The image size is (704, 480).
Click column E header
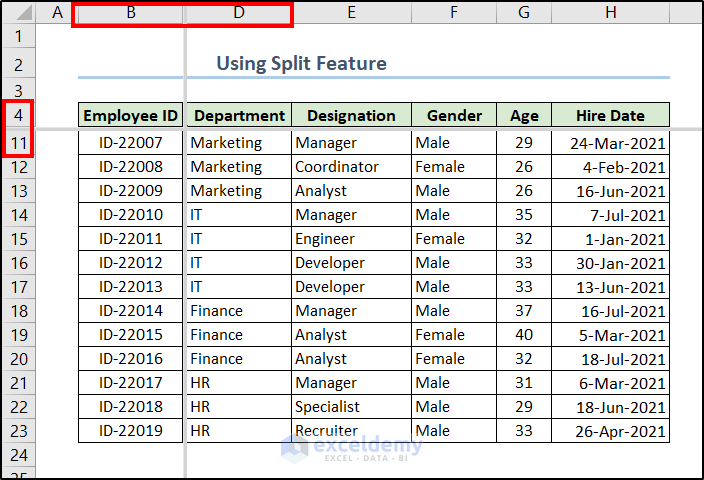point(351,13)
